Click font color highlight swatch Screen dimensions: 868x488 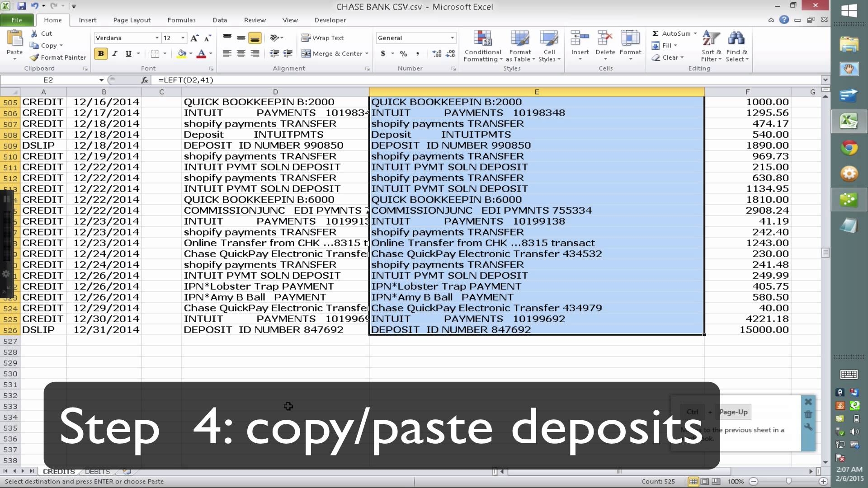coord(202,58)
